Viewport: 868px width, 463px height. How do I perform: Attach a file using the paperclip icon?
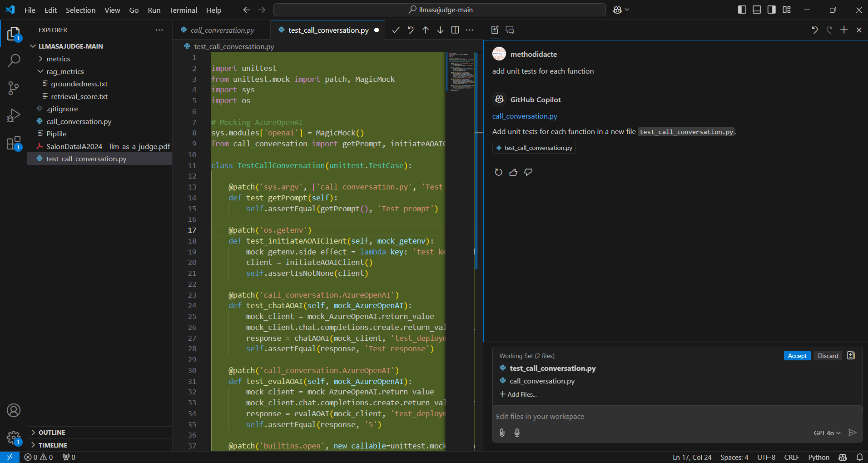(x=502, y=433)
